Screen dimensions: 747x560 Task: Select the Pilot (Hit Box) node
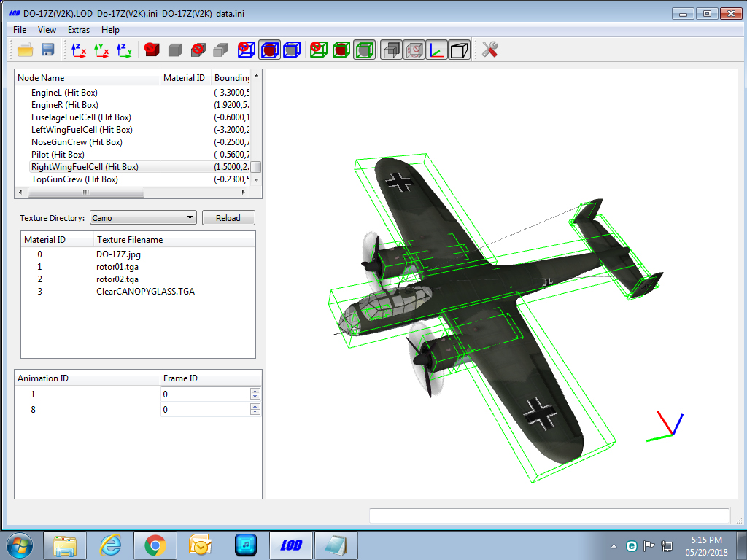click(58, 155)
